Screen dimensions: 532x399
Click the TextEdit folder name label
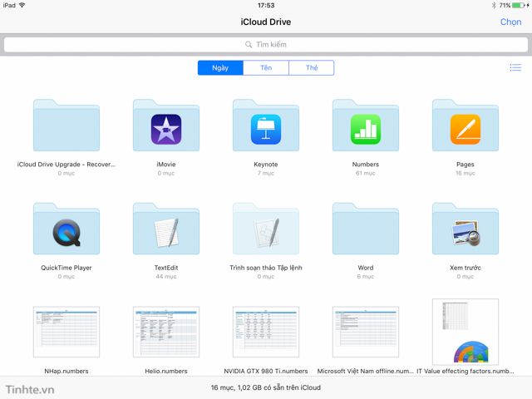[x=166, y=268]
